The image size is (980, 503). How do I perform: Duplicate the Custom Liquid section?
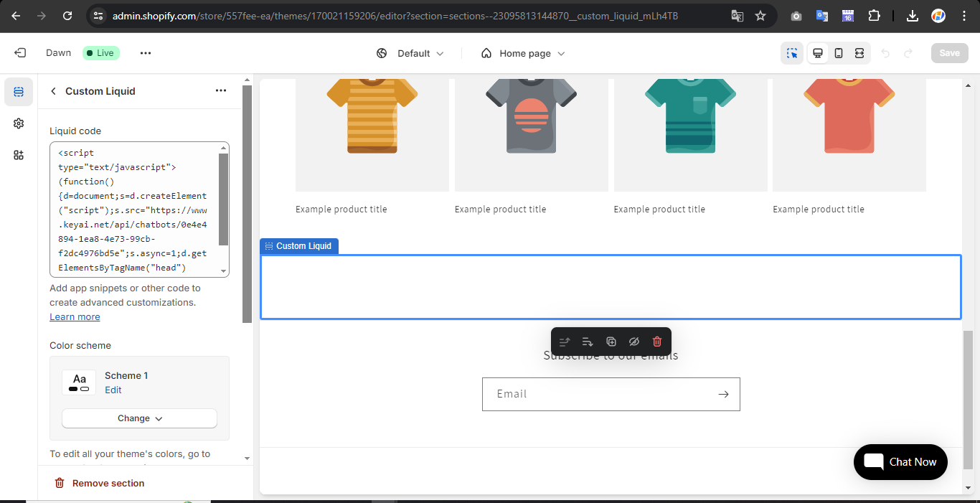(x=611, y=342)
